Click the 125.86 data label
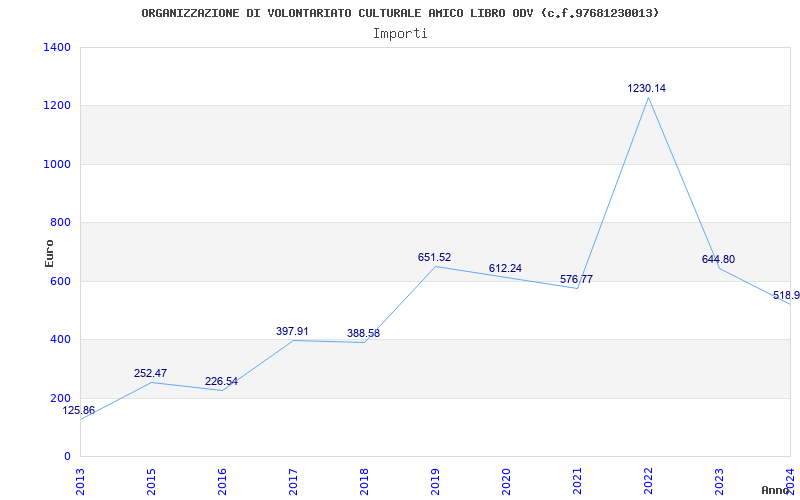 click(x=79, y=410)
